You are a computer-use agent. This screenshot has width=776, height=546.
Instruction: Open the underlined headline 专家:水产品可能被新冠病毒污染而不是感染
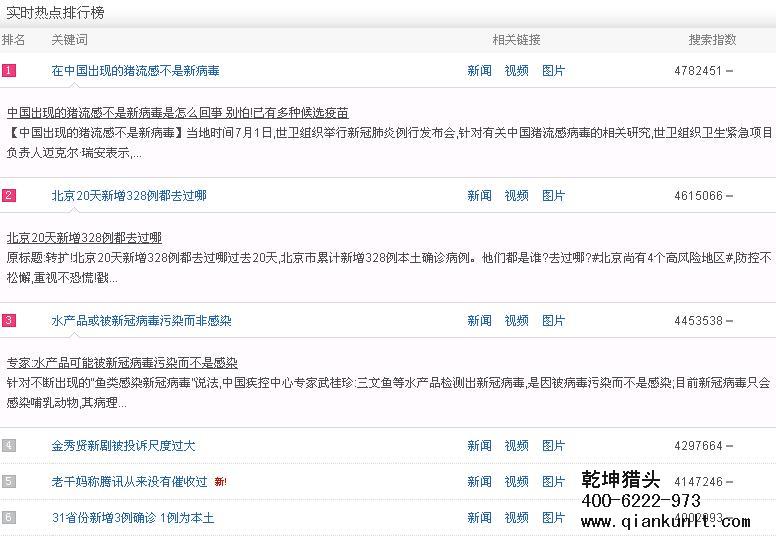[x=122, y=363]
